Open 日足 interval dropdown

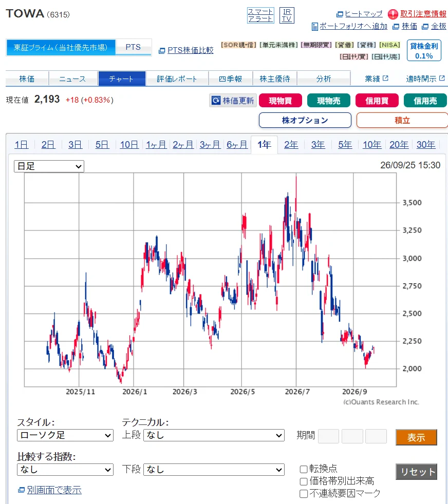pyautogui.click(x=49, y=166)
